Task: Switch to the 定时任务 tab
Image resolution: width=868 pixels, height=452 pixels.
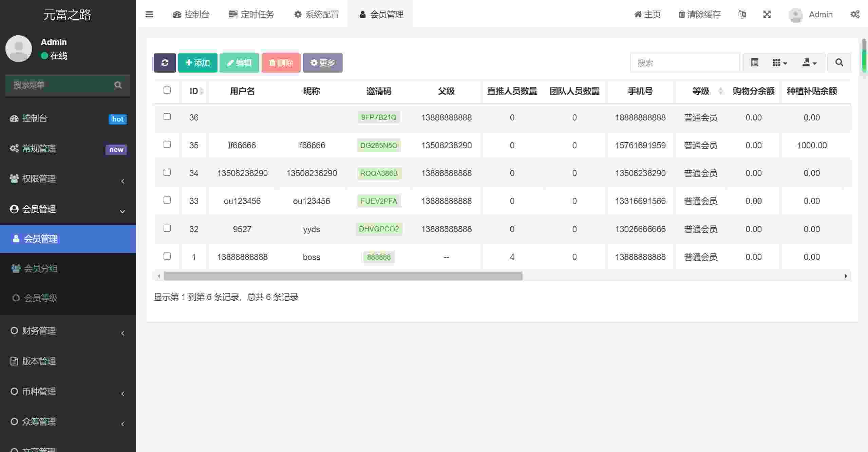Action: [x=251, y=14]
